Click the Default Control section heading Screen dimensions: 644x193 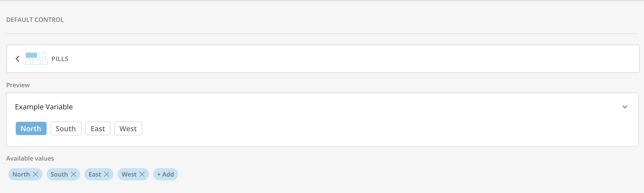[x=35, y=20]
